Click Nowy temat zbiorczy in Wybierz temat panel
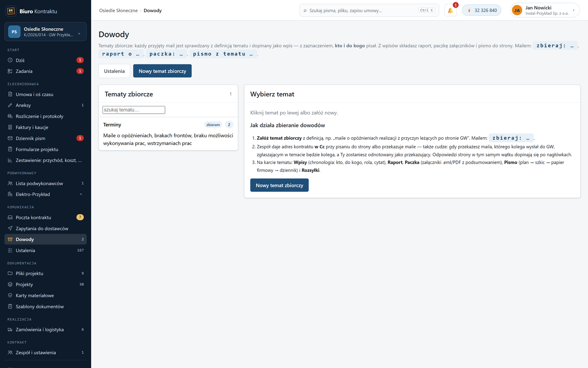This screenshot has height=368, width=588. click(x=279, y=185)
